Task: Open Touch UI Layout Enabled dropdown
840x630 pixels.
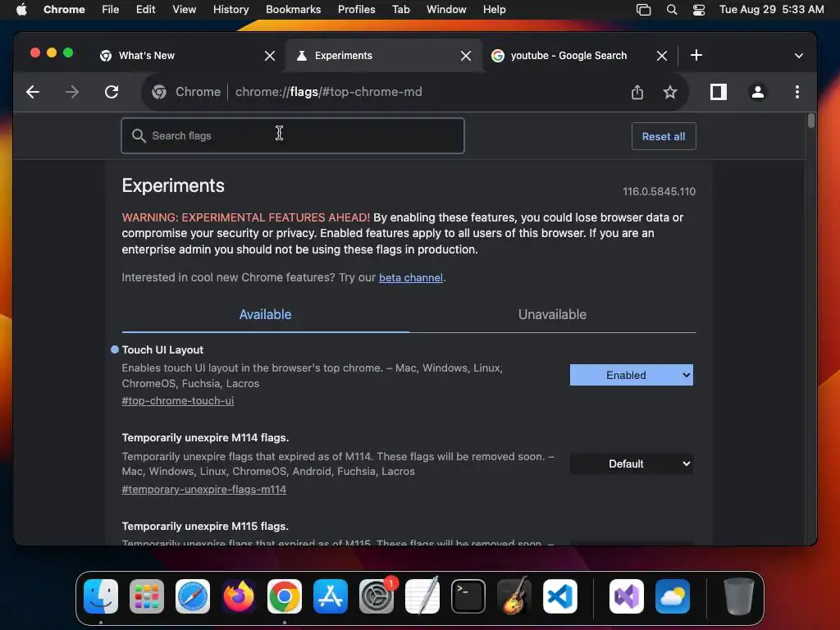Action: click(631, 375)
